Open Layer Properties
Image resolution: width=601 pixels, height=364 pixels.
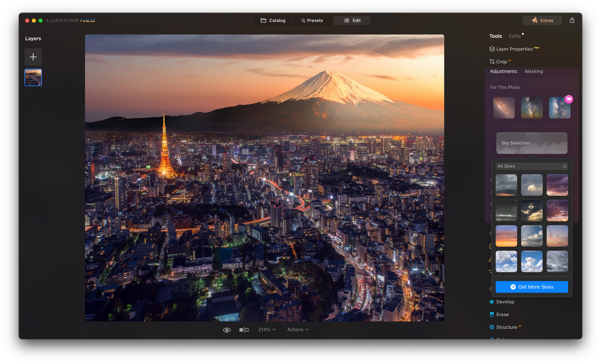pos(513,49)
